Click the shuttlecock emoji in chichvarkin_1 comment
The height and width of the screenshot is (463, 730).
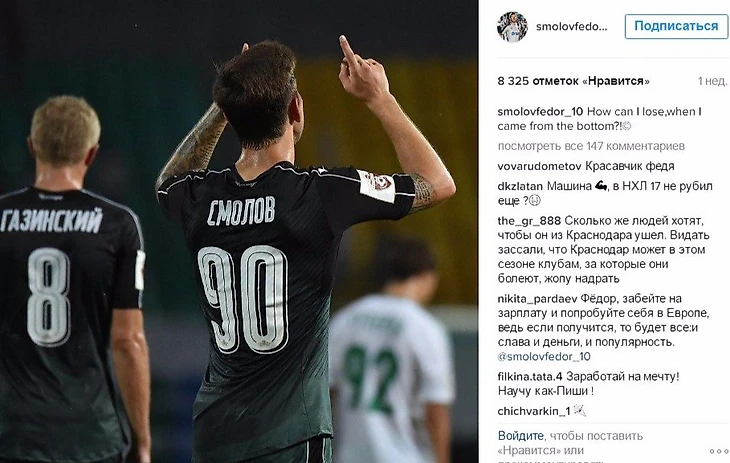tap(579, 410)
